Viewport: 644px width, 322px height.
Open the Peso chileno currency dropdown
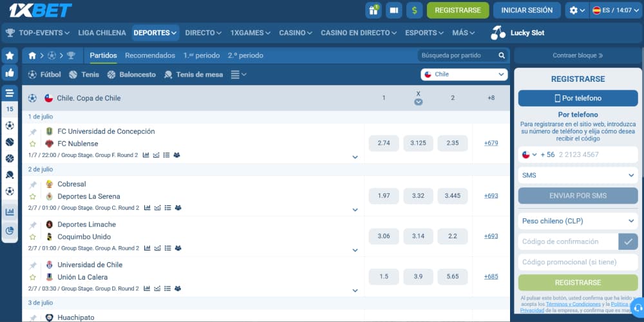tap(578, 221)
